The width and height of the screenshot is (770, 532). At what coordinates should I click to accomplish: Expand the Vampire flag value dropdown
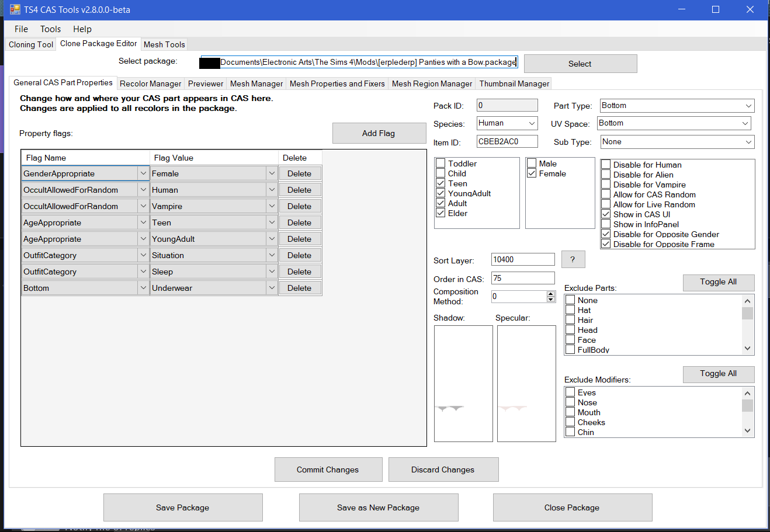click(272, 206)
